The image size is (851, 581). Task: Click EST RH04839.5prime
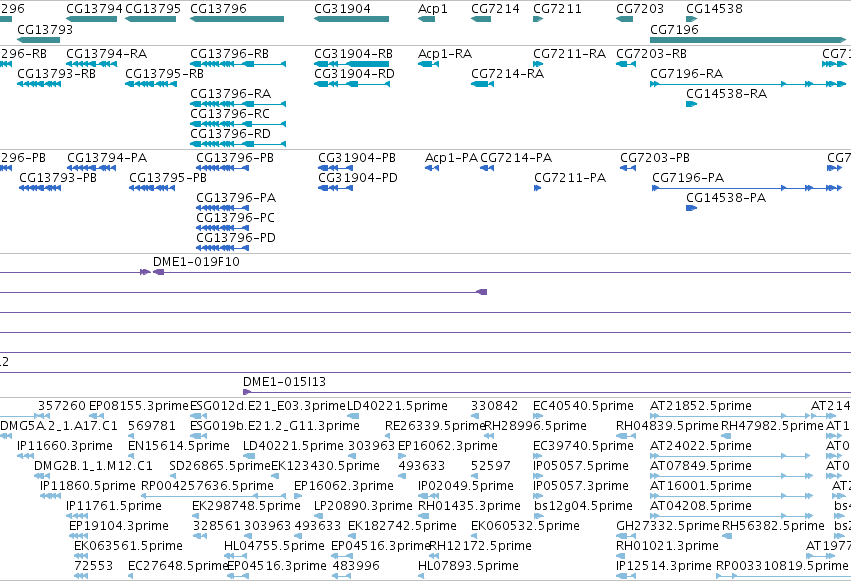click(x=667, y=426)
